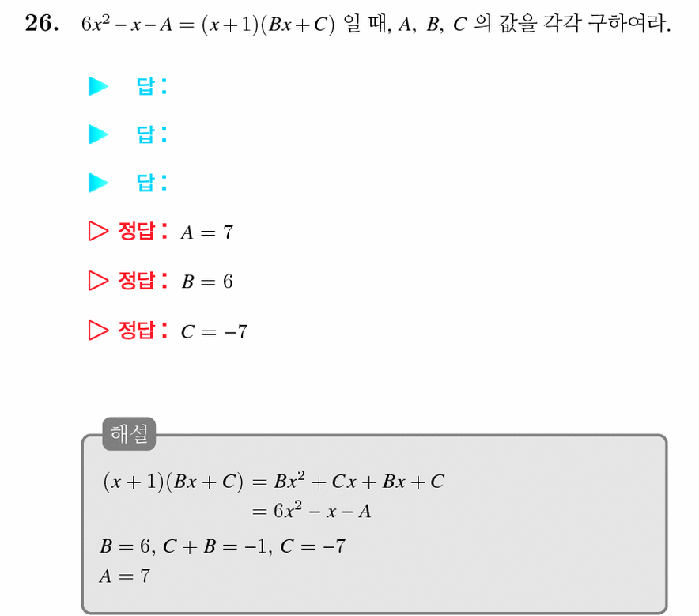Click the red 정답 label for B

142,281
